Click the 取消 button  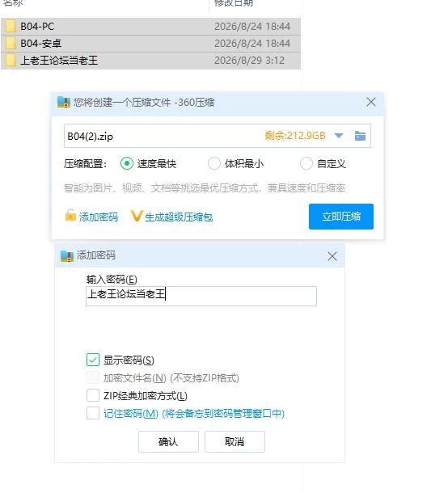[235, 442]
